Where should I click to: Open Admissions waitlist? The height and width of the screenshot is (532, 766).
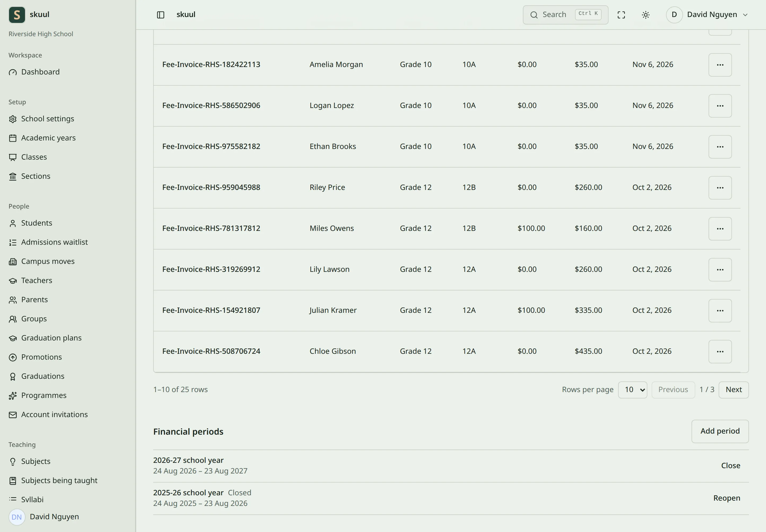[48, 242]
